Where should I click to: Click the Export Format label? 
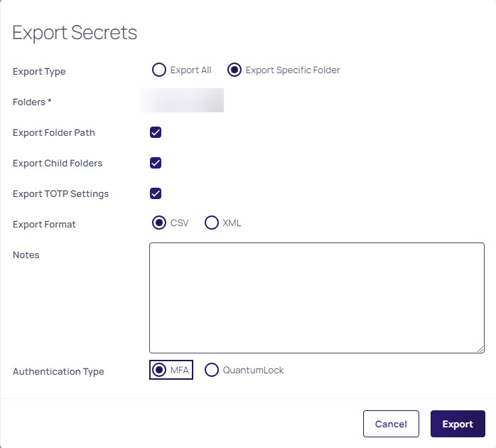pos(44,224)
